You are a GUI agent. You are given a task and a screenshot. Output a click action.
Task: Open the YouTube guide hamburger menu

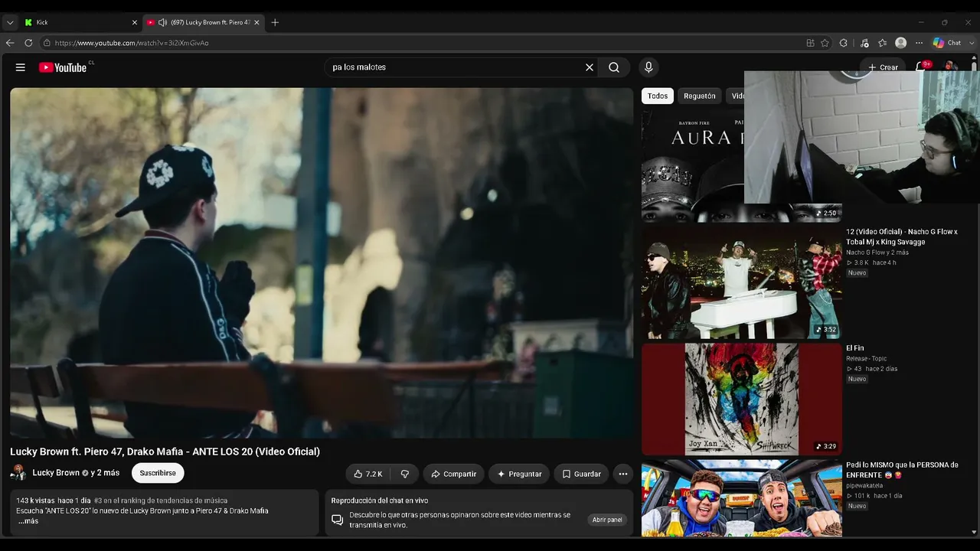coord(21,67)
